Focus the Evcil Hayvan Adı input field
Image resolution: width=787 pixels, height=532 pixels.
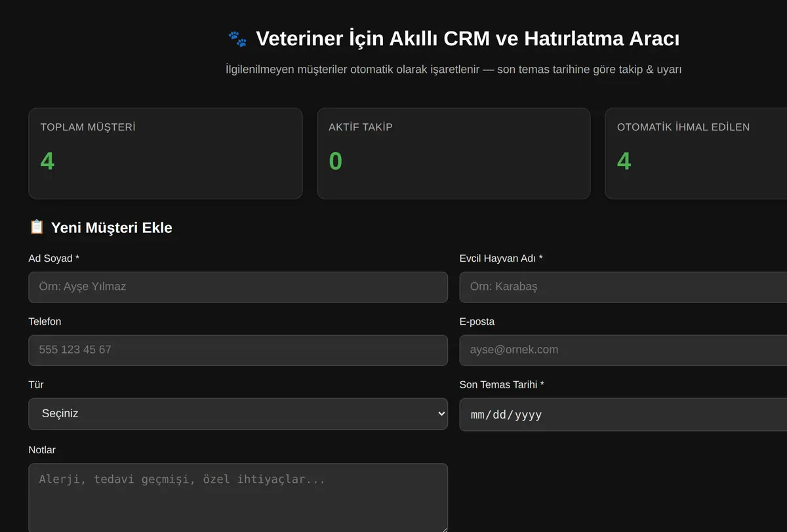623,287
